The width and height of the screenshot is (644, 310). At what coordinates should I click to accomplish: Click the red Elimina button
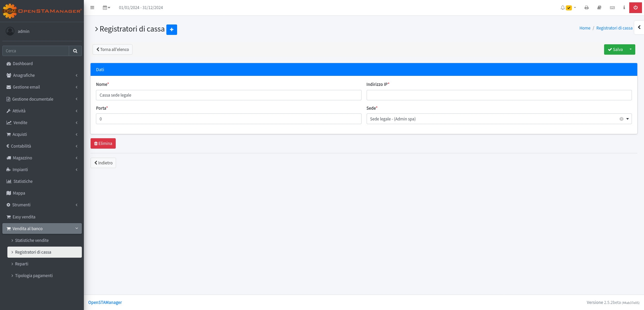pyautogui.click(x=103, y=144)
